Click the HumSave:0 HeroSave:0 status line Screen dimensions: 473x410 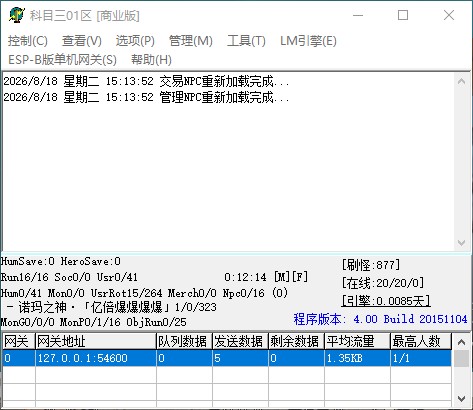point(61,261)
